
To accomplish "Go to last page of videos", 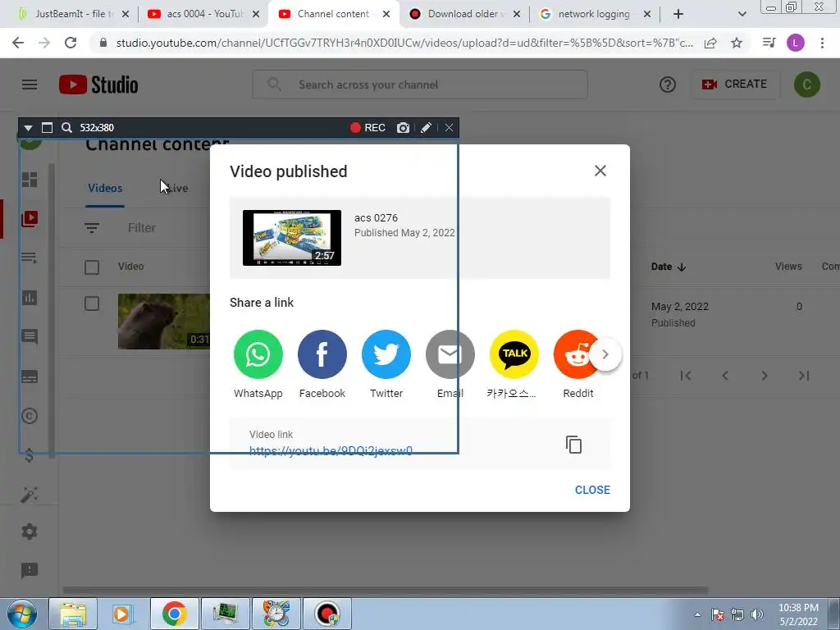I will (804, 376).
